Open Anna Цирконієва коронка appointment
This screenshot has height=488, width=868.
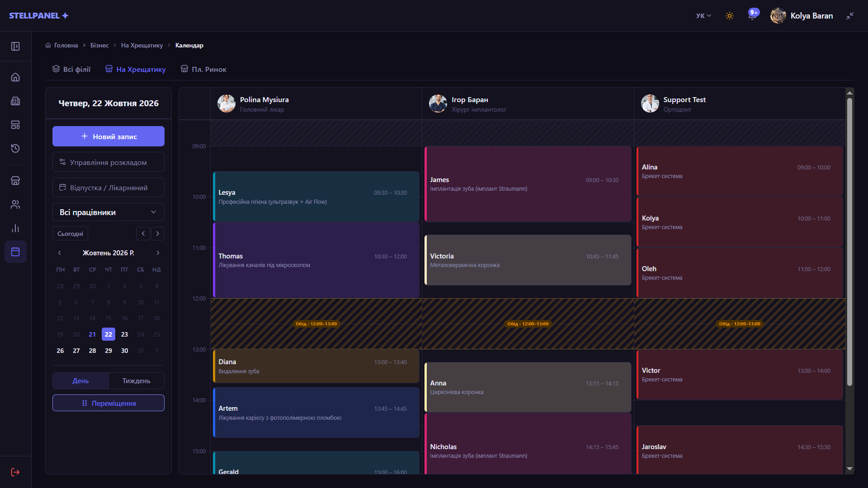tap(528, 387)
